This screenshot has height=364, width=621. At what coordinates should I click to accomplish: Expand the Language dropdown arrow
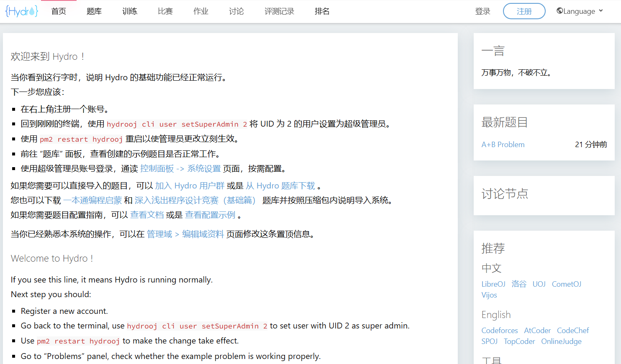point(601,11)
